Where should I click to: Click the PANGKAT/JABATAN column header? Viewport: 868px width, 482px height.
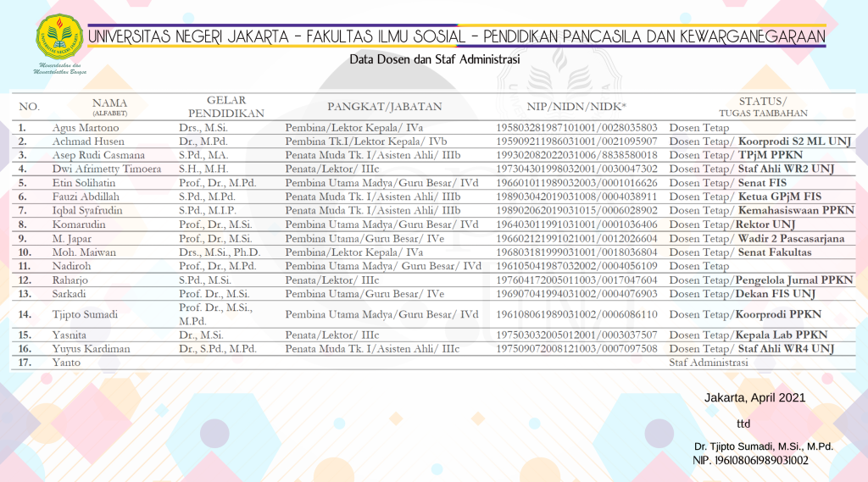[385, 107]
